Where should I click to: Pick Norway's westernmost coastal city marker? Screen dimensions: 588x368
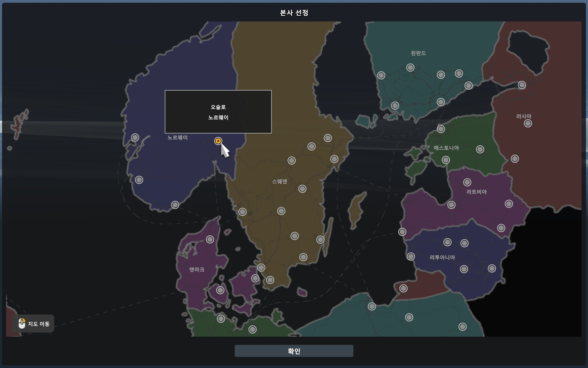coord(135,137)
